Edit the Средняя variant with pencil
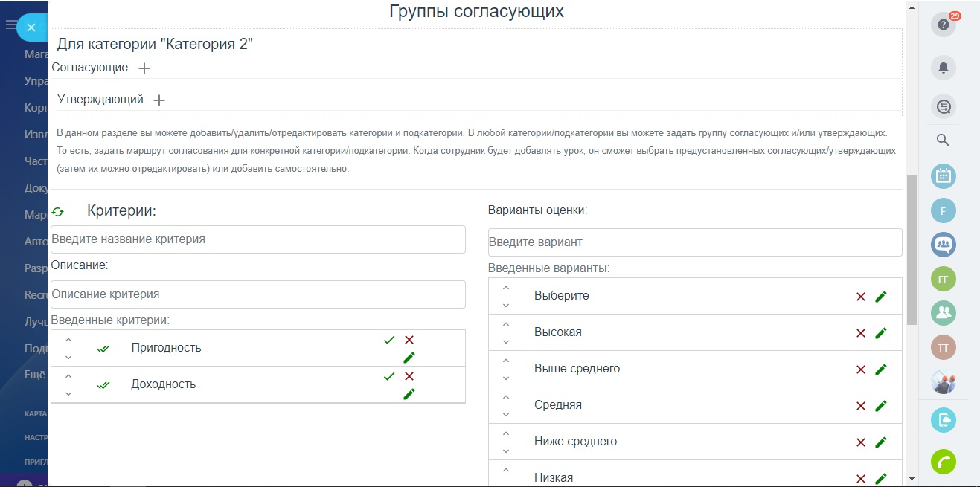The width and height of the screenshot is (980, 487). pyautogui.click(x=881, y=406)
